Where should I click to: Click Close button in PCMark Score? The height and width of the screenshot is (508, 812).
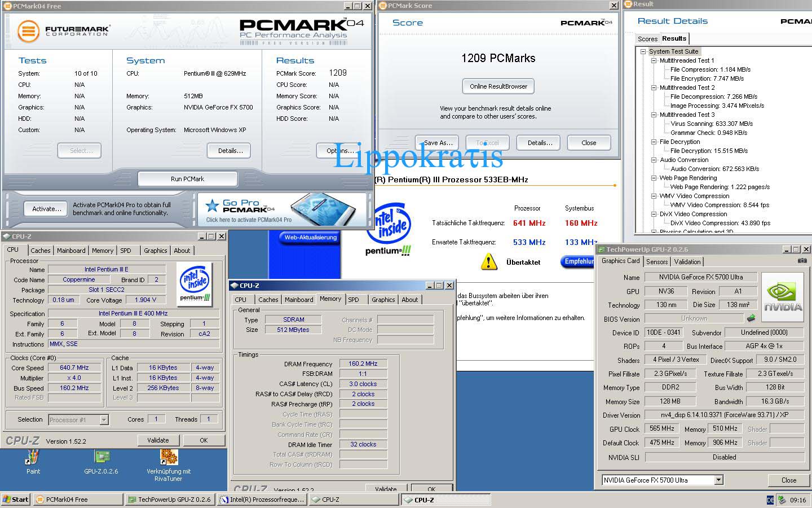pyautogui.click(x=589, y=143)
